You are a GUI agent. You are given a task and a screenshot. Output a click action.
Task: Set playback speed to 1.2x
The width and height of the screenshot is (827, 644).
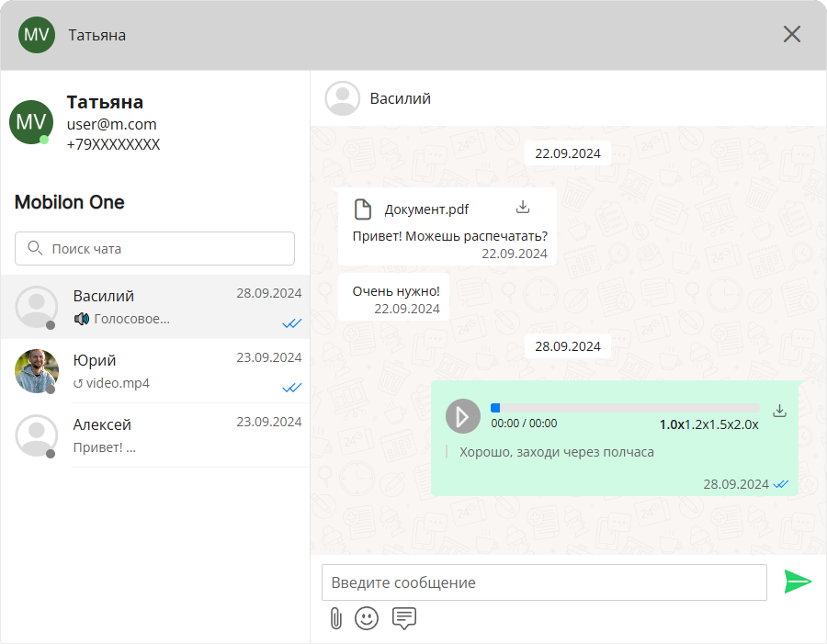[x=697, y=424]
